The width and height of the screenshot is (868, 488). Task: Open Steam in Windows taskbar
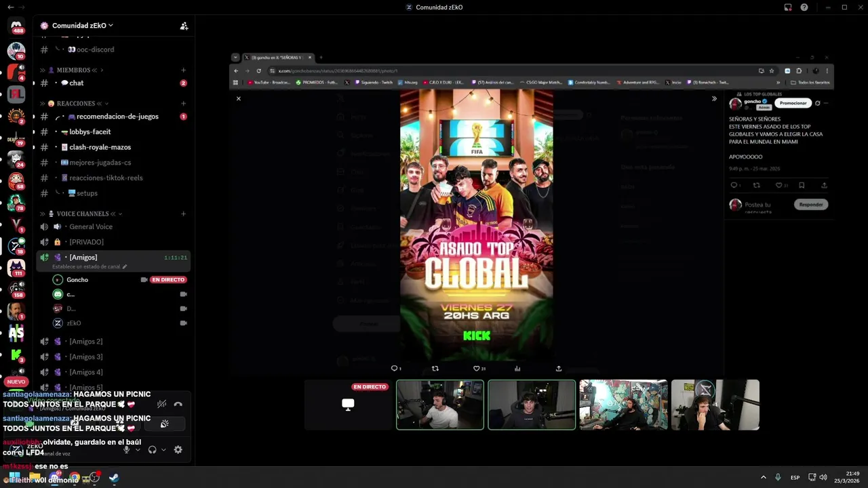pos(113,478)
